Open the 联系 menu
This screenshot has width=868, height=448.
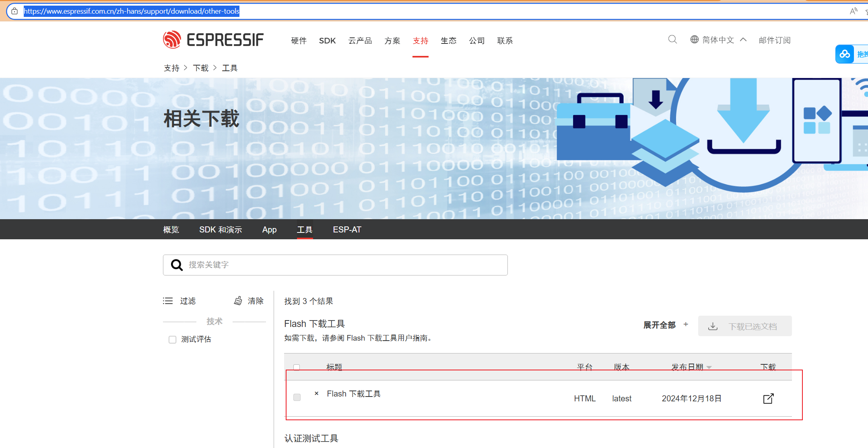click(x=505, y=41)
